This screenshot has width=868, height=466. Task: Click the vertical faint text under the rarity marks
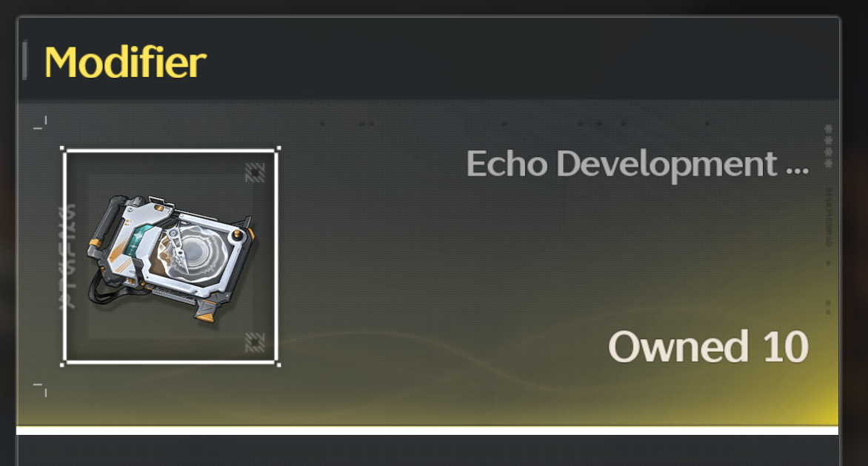click(x=829, y=217)
